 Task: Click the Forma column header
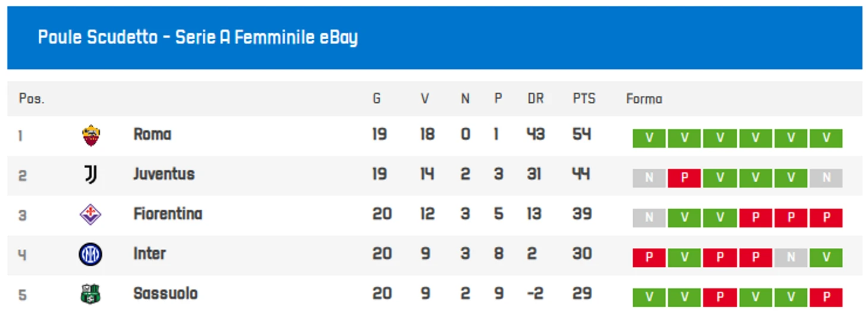[x=644, y=99]
